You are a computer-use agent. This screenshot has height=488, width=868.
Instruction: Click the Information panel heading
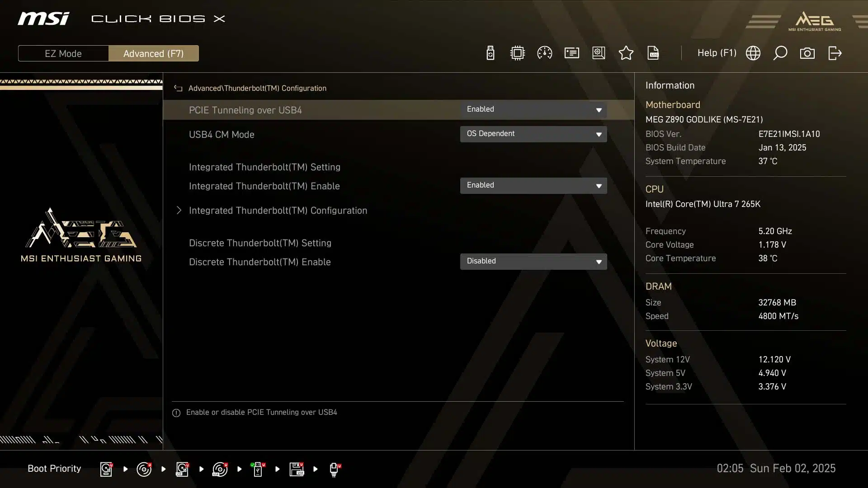pos(670,85)
